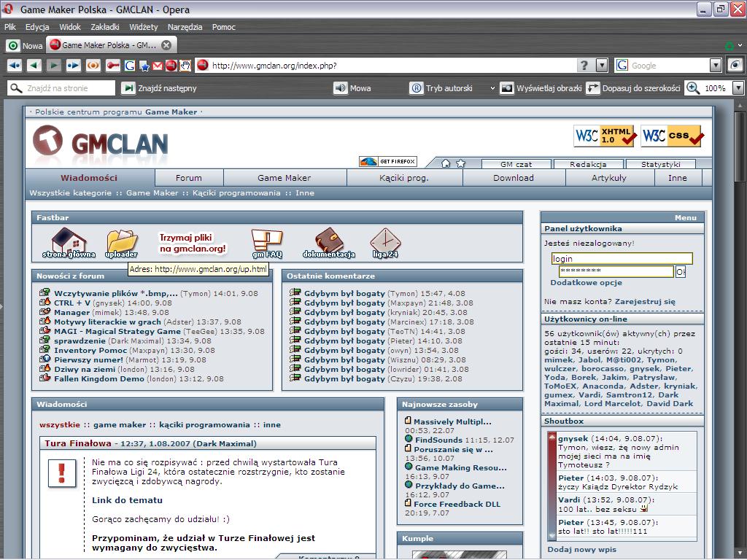Click the browser Back arrow button
Screen dimensions: 747x560
point(34,66)
